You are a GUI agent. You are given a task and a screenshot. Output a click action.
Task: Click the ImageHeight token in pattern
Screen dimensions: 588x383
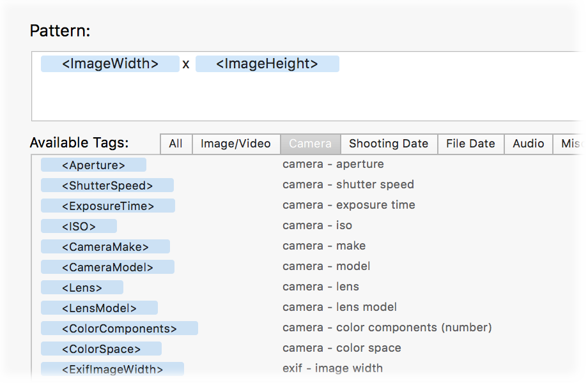267,64
